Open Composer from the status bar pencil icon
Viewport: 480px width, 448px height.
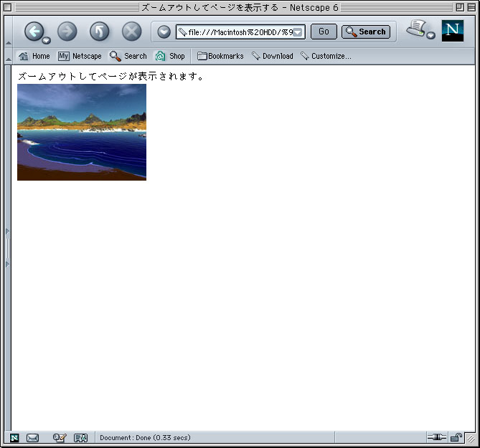(60, 438)
